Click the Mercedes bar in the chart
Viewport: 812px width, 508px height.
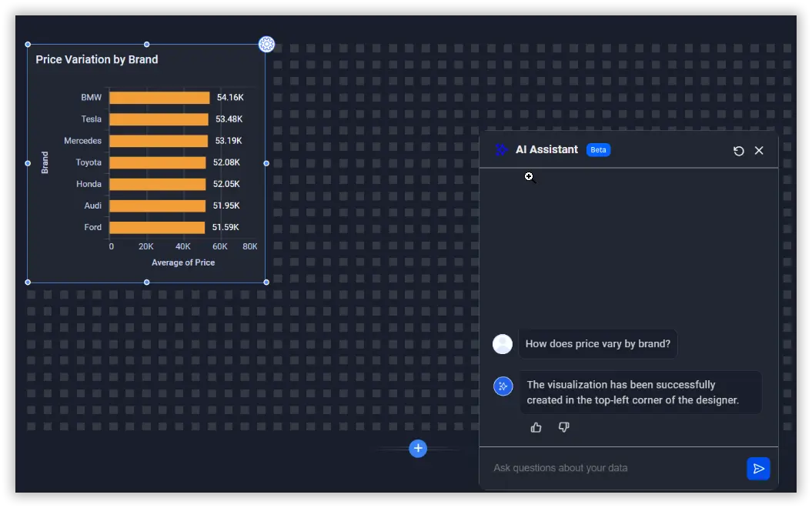159,141
